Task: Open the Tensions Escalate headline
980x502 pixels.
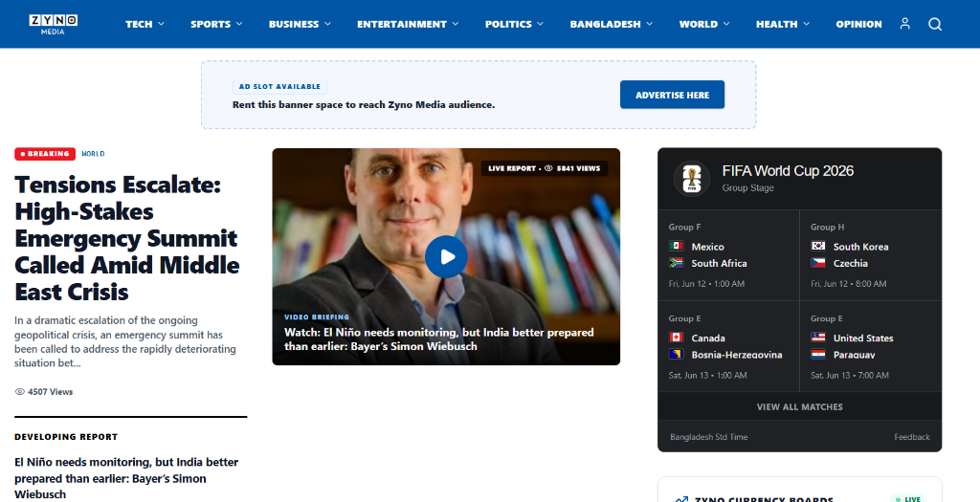Action: click(x=126, y=238)
